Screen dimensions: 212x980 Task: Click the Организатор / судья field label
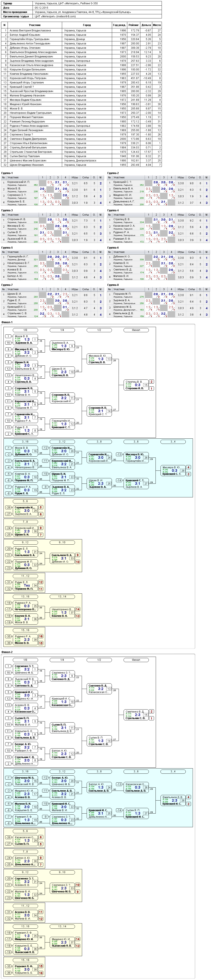pyautogui.click(x=17, y=17)
